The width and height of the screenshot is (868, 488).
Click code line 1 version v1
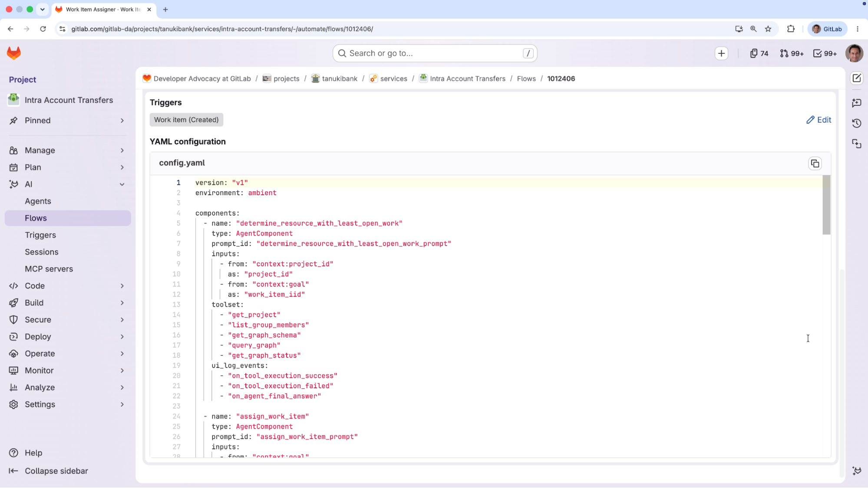pos(221,183)
